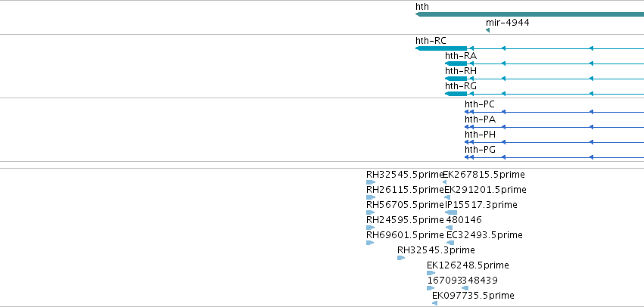Select the hth-PA protein feature arrow
Screen dimensions: 644x307
(469, 127)
